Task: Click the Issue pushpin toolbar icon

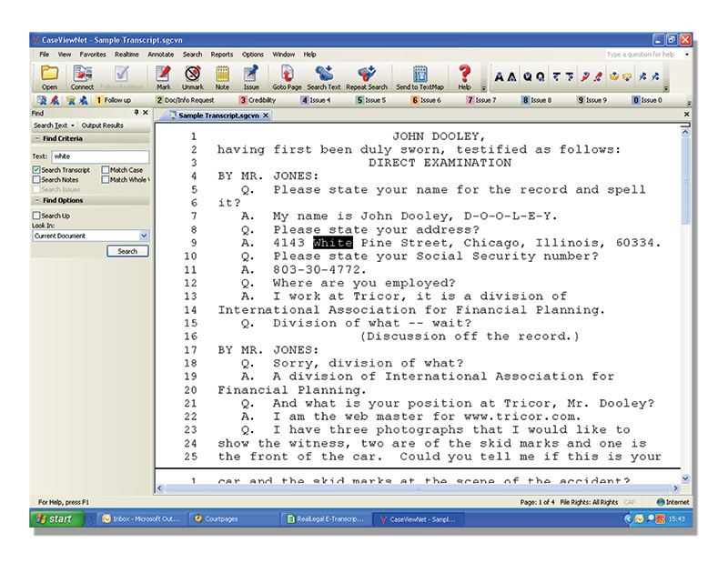Action: click(251, 74)
